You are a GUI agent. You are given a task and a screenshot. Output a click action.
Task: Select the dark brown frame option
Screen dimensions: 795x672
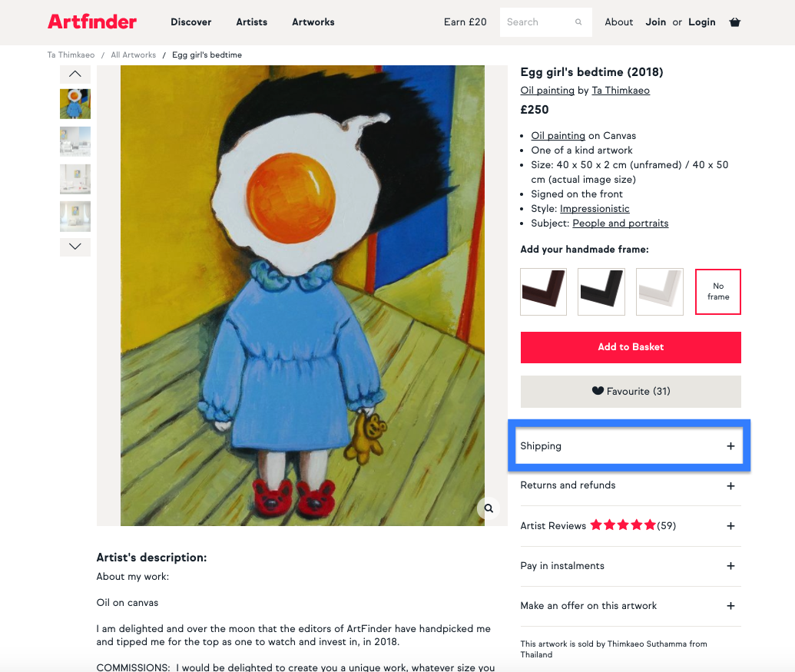[x=544, y=291]
